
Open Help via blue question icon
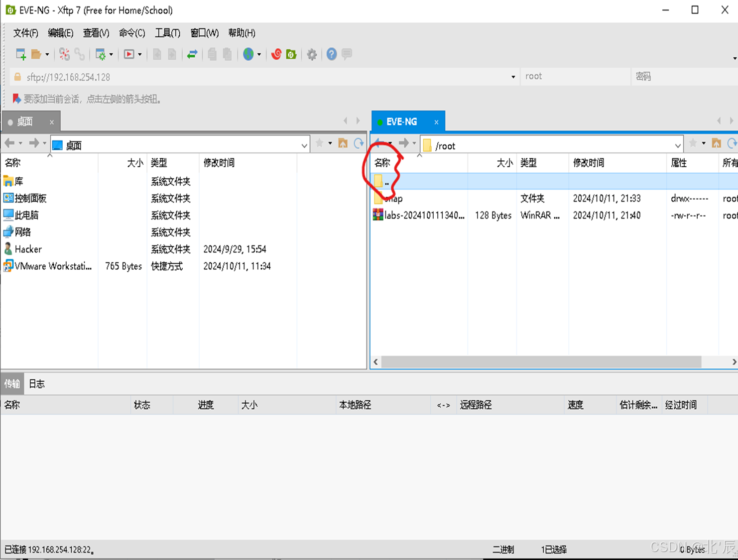[x=332, y=54]
